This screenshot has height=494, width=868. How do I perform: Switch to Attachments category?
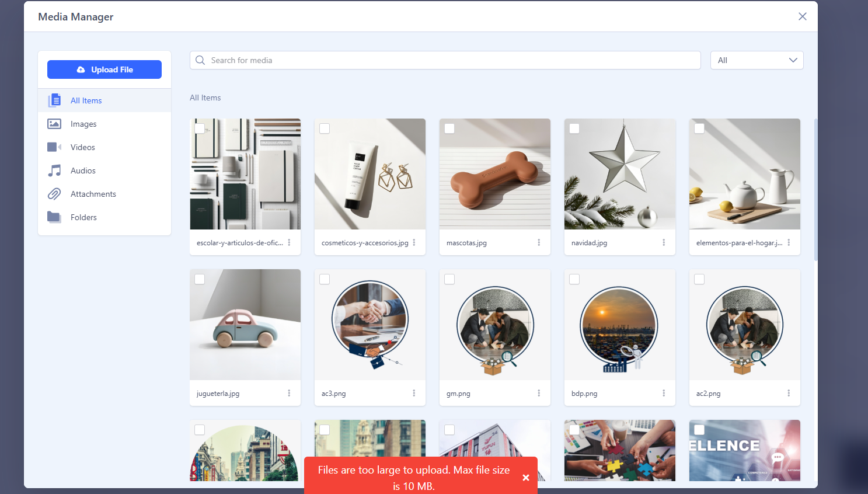104,194
